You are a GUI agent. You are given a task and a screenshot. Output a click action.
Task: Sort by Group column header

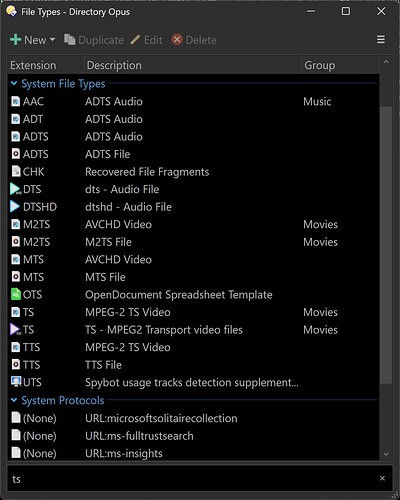[340, 65]
